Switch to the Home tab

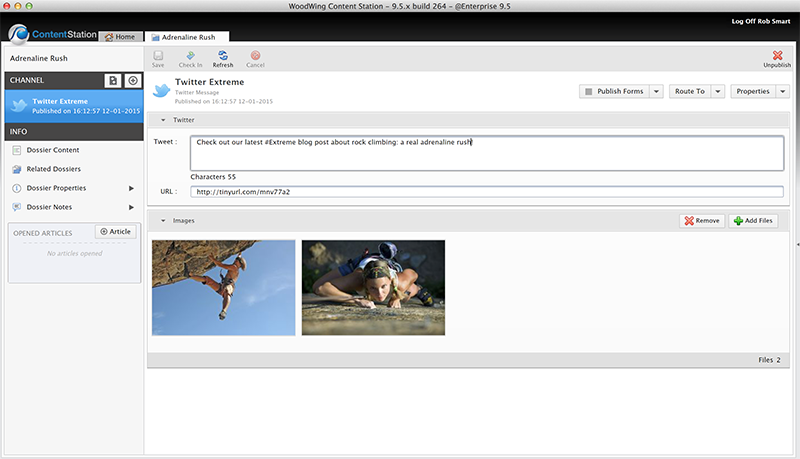point(119,37)
